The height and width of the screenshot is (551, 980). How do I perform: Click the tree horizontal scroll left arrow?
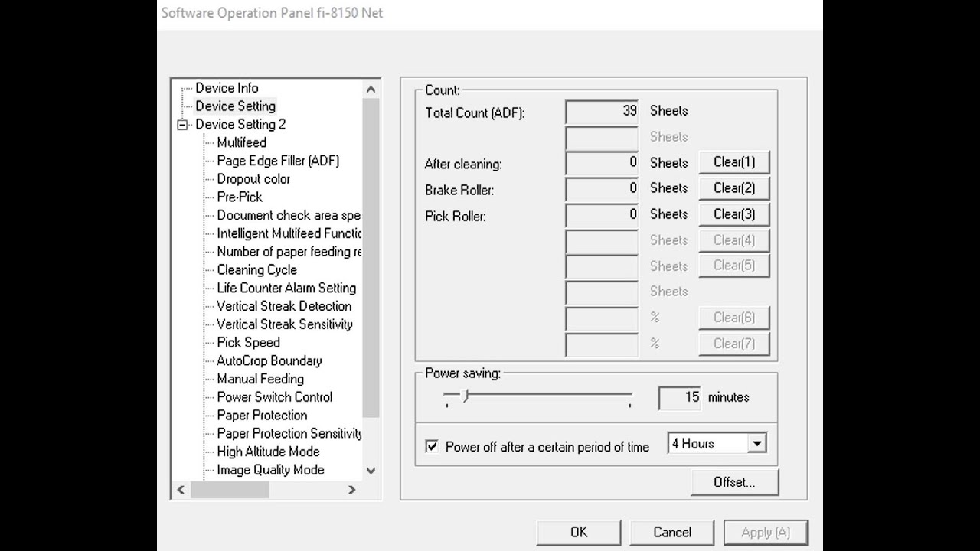[x=181, y=490]
